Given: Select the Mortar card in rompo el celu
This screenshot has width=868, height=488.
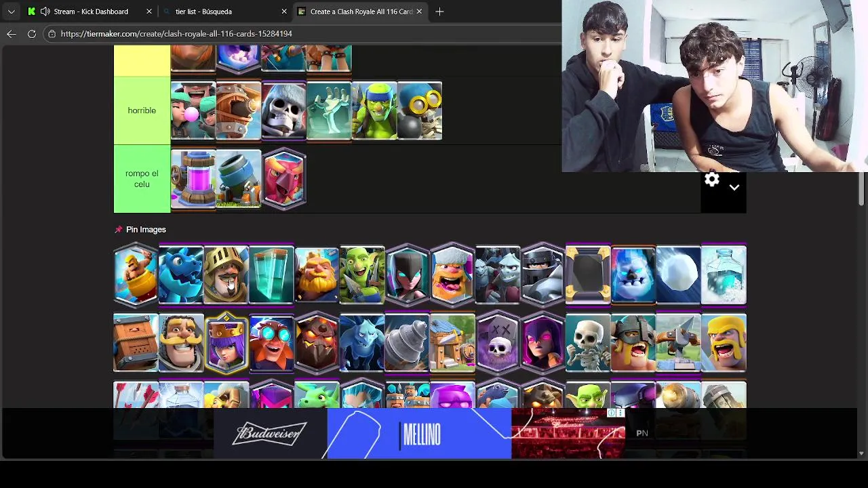Looking at the screenshot, I should 239,179.
